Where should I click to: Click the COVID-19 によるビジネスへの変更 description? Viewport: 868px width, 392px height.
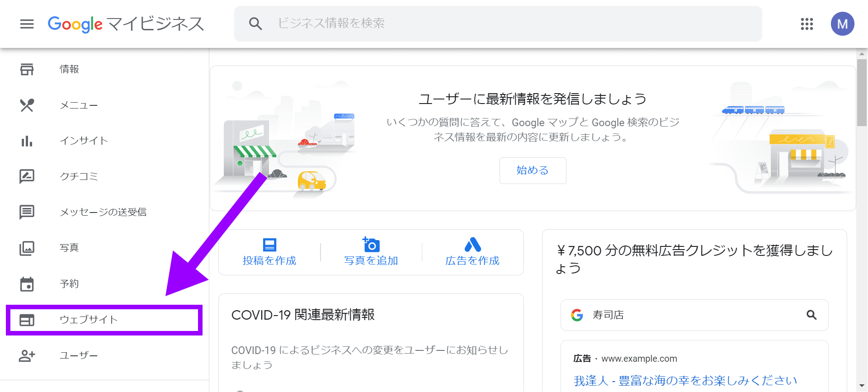click(370, 358)
